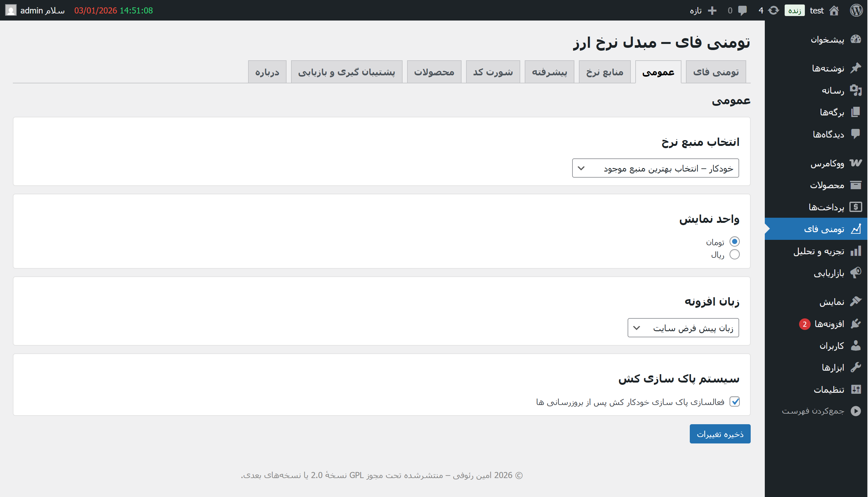Select the تومان display unit option
This screenshot has height=497, width=868.
[x=735, y=241]
